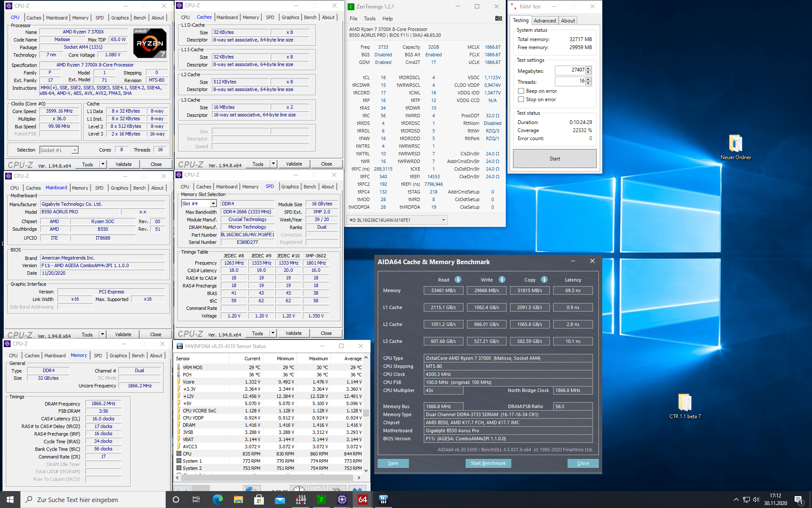Switch to the green ZenTimings taskbar icon
The height and width of the screenshot is (508, 812).
point(321,500)
